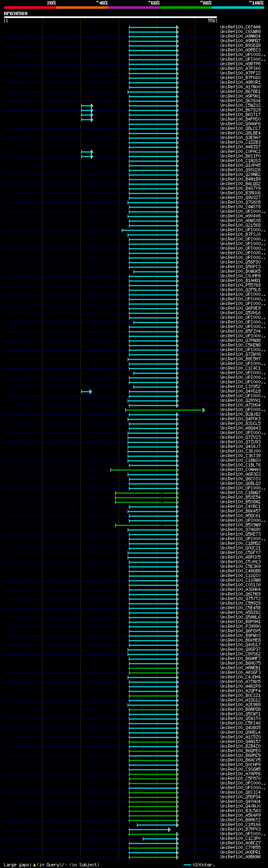This screenshot has height=868, width=268.
Task: Click label UniRef100_A9RTP6
Action: click(240, 64)
